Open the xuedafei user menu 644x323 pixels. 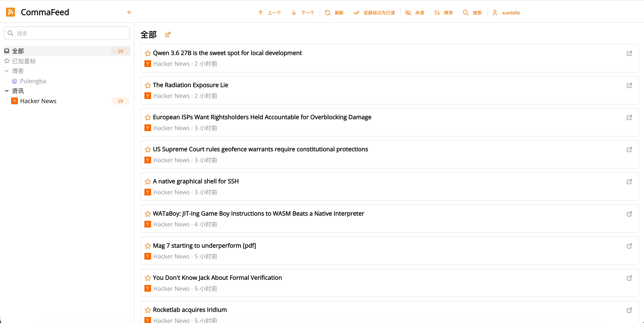click(506, 13)
